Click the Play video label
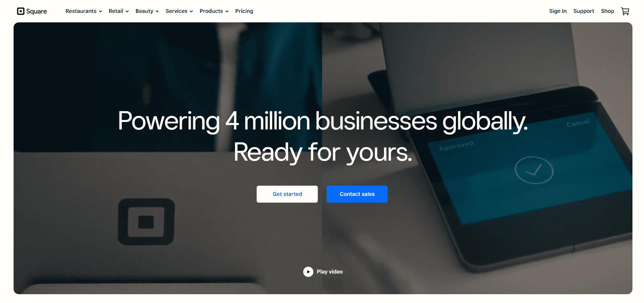This screenshot has width=644, height=303. click(x=330, y=272)
